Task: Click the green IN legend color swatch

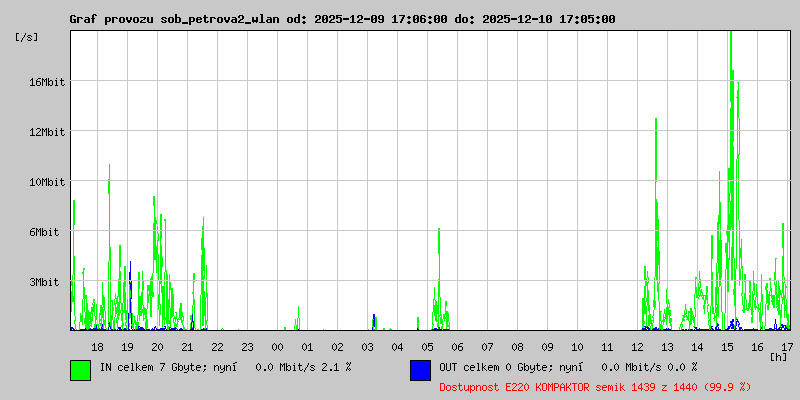Action: click(81, 370)
